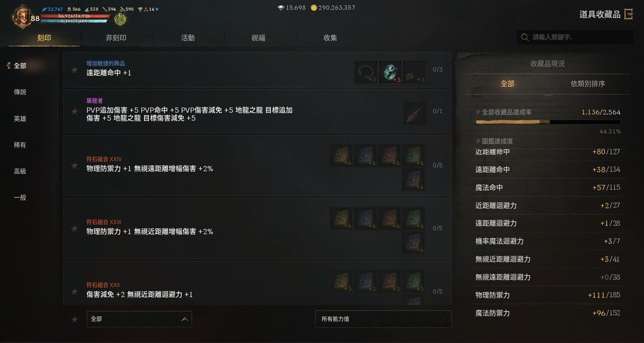Filter by 傳說 rarity in sidebar
Viewport: 644px width, 343px height.
[x=20, y=92]
